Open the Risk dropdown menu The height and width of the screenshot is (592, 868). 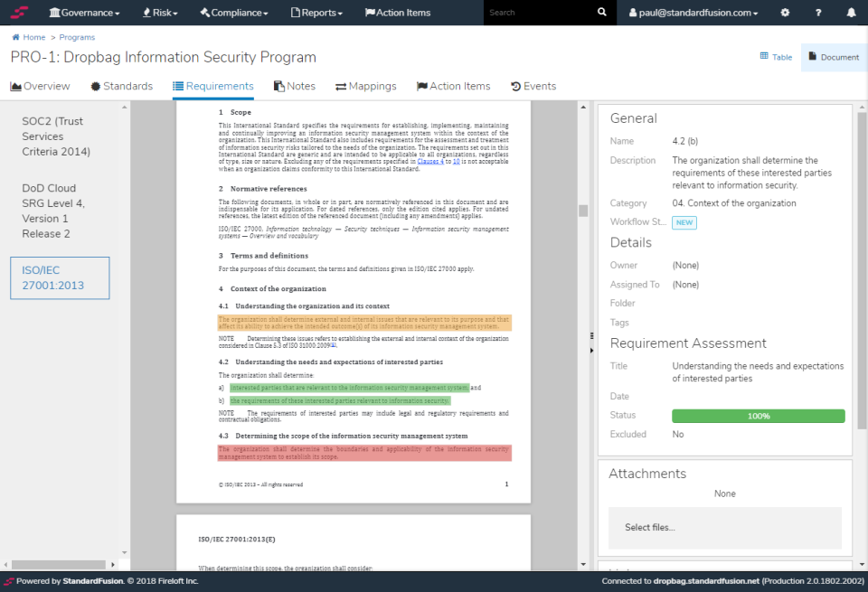pyautogui.click(x=160, y=12)
